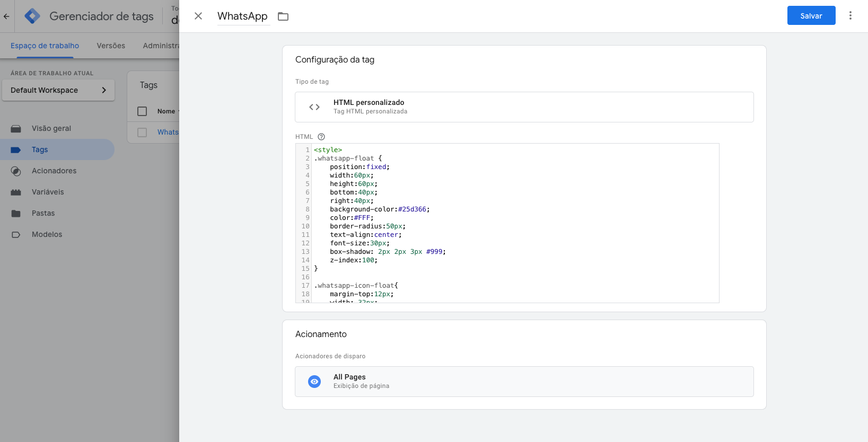Viewport: 868px width, 442px height.
Task: Close the WhatsApp tag editor panel
Action: (198, 16)
